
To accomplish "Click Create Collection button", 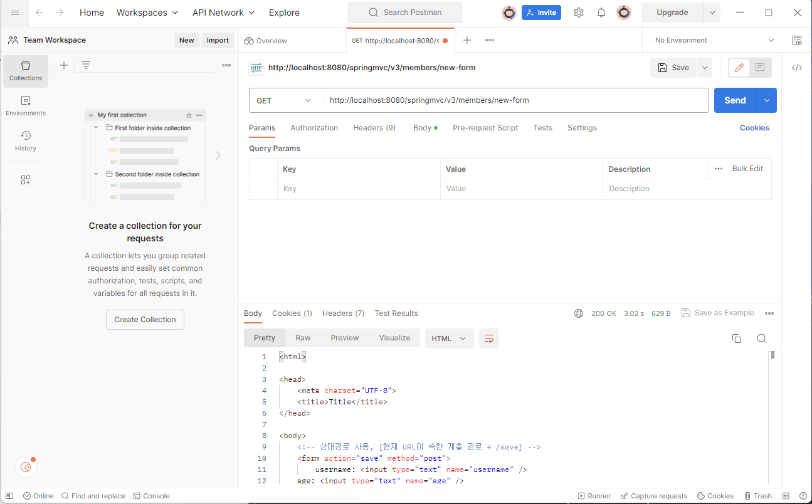I will (145, 320).
